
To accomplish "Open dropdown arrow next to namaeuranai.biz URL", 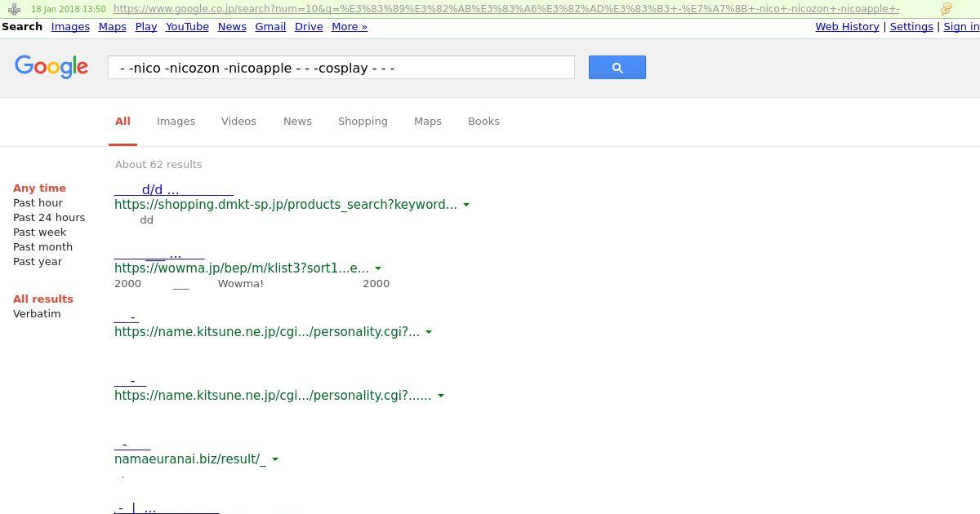I will click(x=275, y=459).
